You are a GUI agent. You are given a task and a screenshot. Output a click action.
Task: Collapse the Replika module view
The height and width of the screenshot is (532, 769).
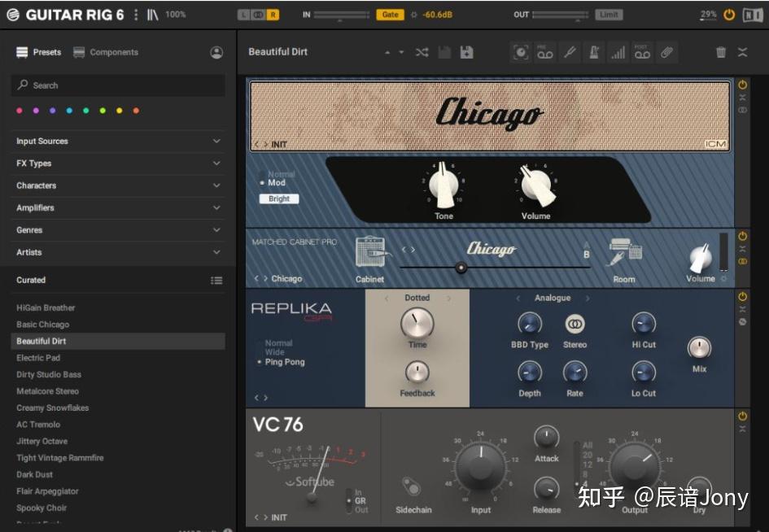tap(742, 309)
